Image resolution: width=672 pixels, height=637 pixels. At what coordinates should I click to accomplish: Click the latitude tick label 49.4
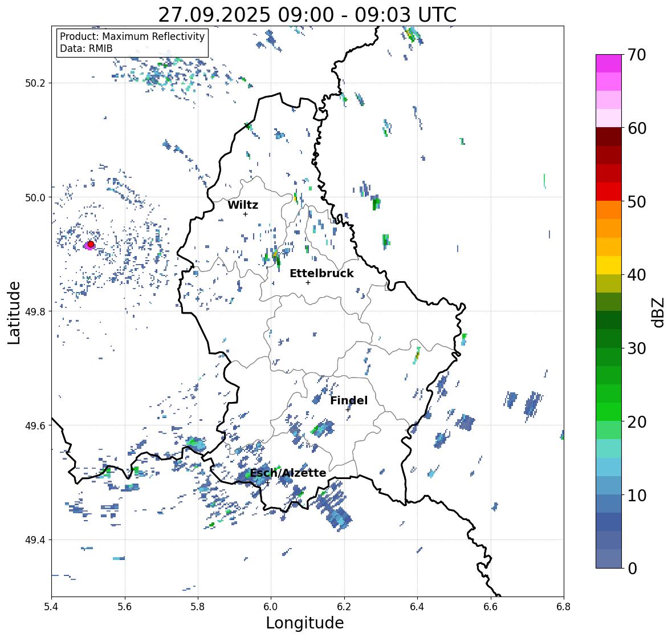35,540
